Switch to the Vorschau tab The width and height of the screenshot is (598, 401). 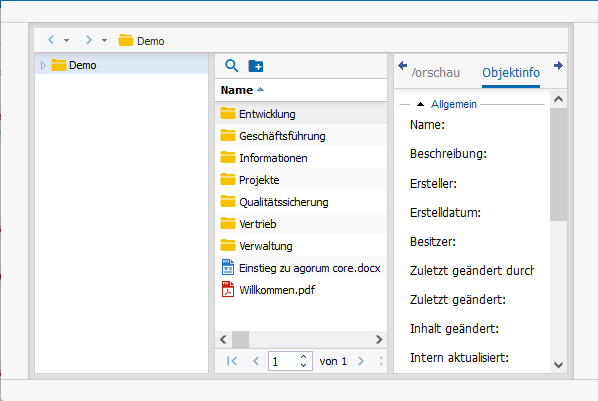436,72
